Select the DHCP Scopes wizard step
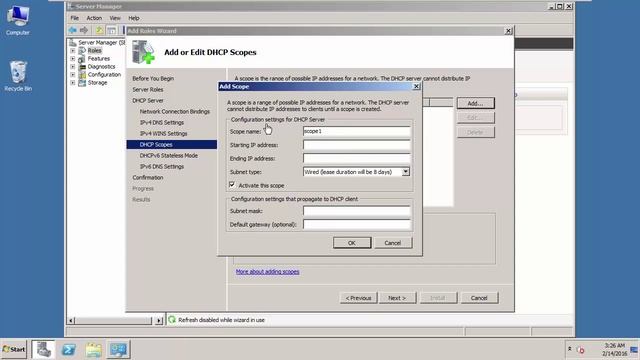 point(172,144)
